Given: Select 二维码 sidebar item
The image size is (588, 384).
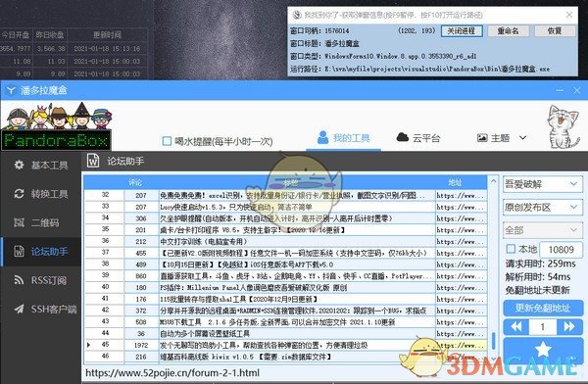Looking at the screenshot, I should click(41, 222).
